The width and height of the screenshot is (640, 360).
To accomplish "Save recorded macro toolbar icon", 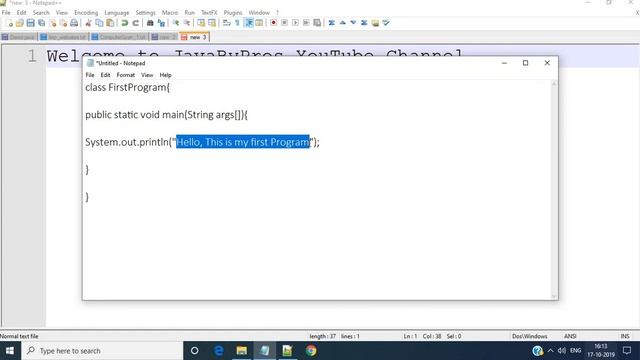I will [x=317, y=23].
